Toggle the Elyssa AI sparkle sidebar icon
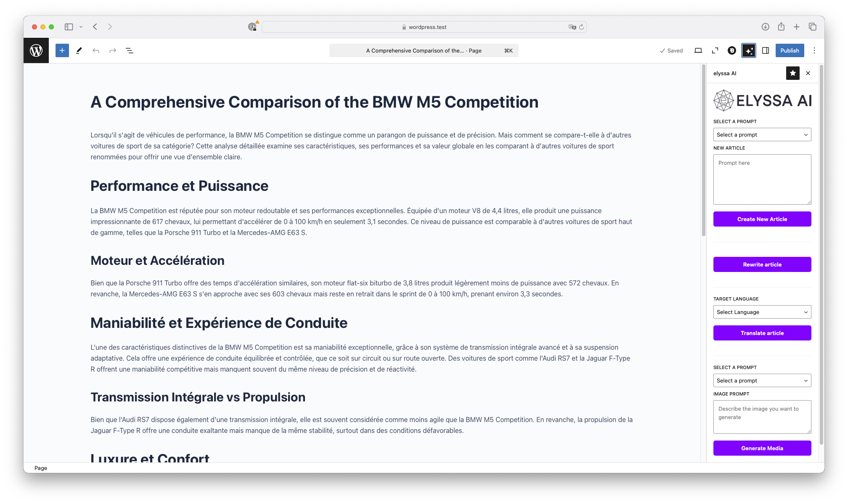Viewport: 848px width, 504px height. 749,50
